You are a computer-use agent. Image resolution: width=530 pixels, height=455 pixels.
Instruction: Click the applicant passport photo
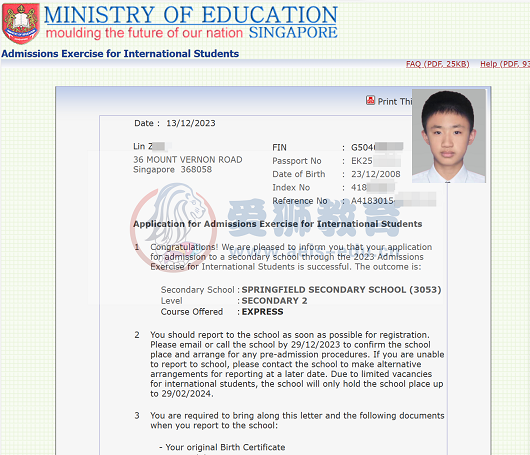point(449,136)
